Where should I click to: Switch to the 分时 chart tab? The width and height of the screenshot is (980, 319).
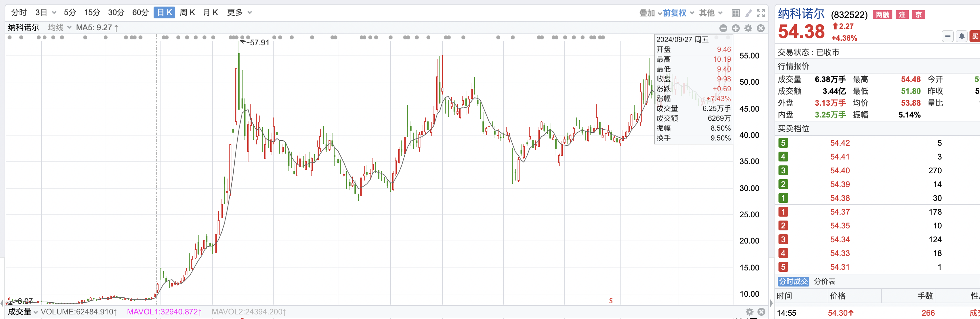[19, 12]
